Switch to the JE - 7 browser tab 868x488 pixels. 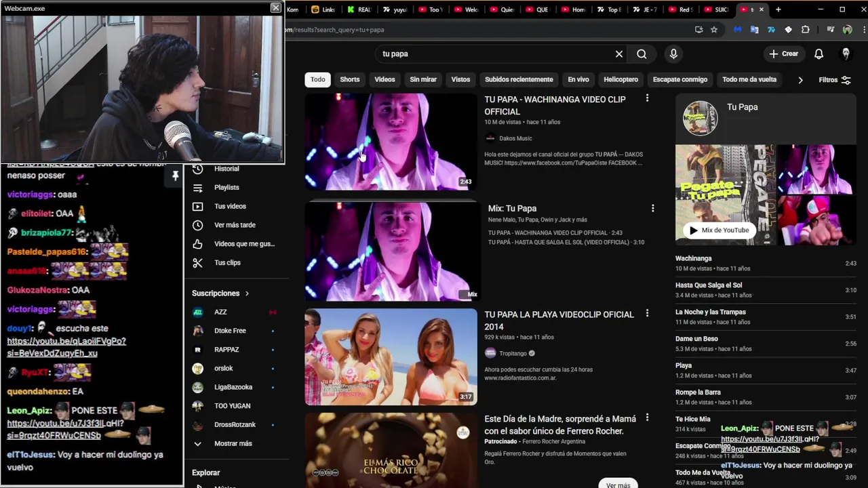click(x=645, y=9)
